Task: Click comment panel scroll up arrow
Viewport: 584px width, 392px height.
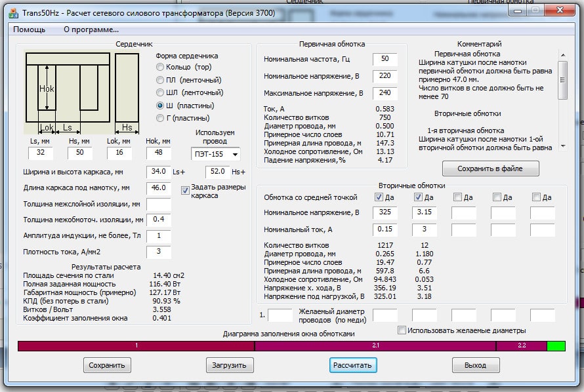Action: [x=563, y=55]
